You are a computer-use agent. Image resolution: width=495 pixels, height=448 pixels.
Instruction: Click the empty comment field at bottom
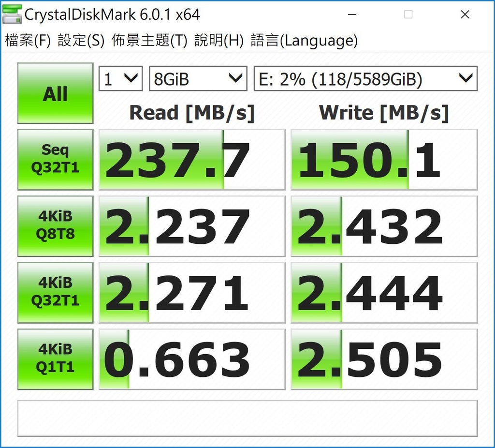[x=247, y=418]
